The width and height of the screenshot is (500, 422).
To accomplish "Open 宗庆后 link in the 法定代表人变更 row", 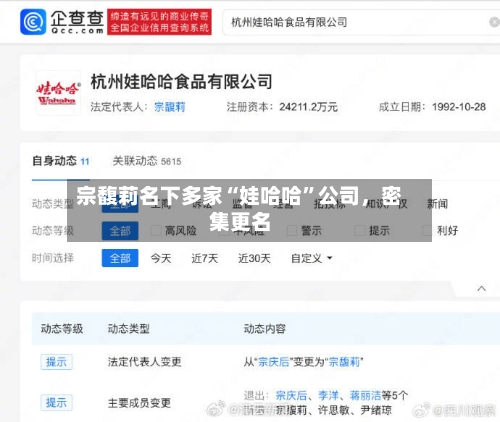I will click(274, 362).
